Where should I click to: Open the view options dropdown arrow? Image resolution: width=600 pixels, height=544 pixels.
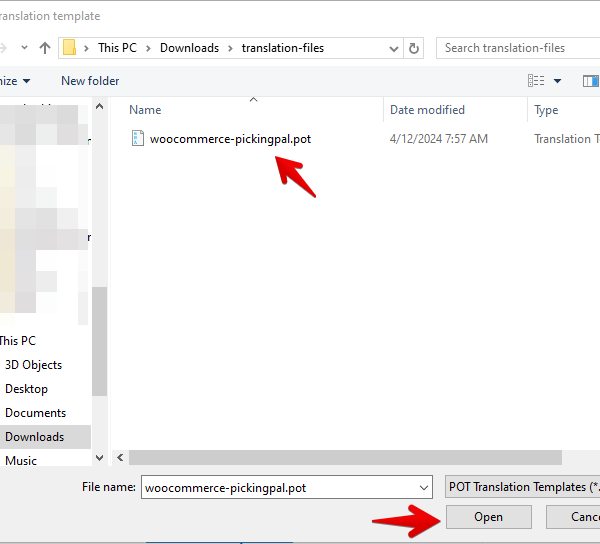(557, 81)
